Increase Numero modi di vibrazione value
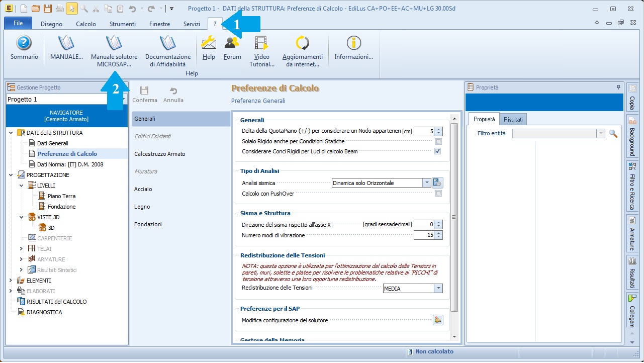 [x=439, y=233]
